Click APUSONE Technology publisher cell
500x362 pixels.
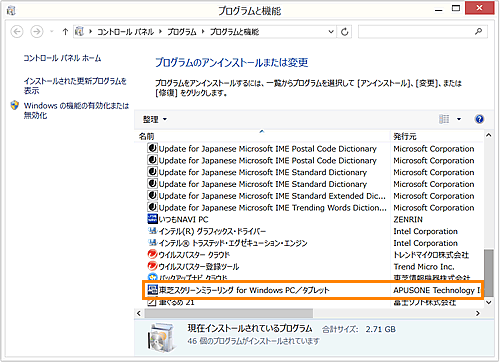tap(437, 290)
